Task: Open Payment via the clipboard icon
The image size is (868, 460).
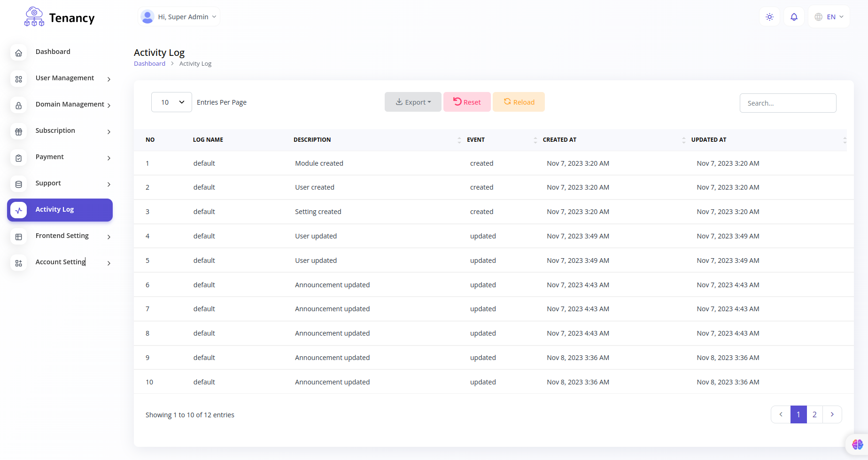Action: pyautogui.click(x=18, y=158)
